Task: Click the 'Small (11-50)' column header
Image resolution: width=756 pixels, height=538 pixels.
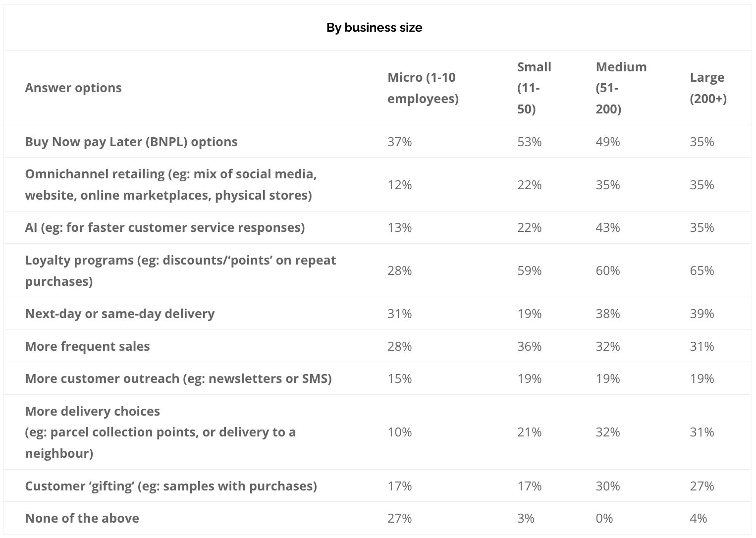Action: click(x=534, y=88)
